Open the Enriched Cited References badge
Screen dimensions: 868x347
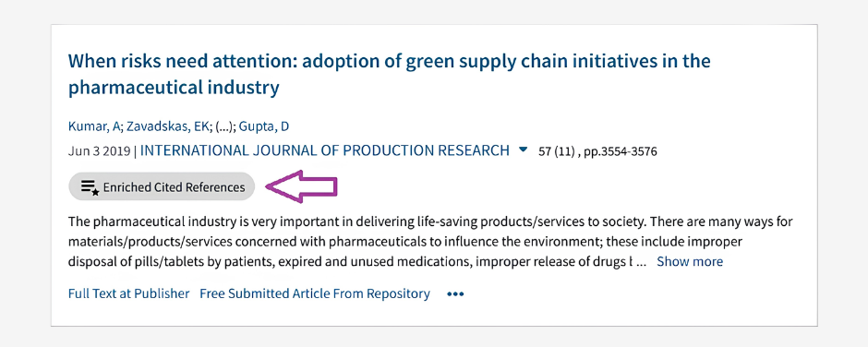tap(162, 186)
